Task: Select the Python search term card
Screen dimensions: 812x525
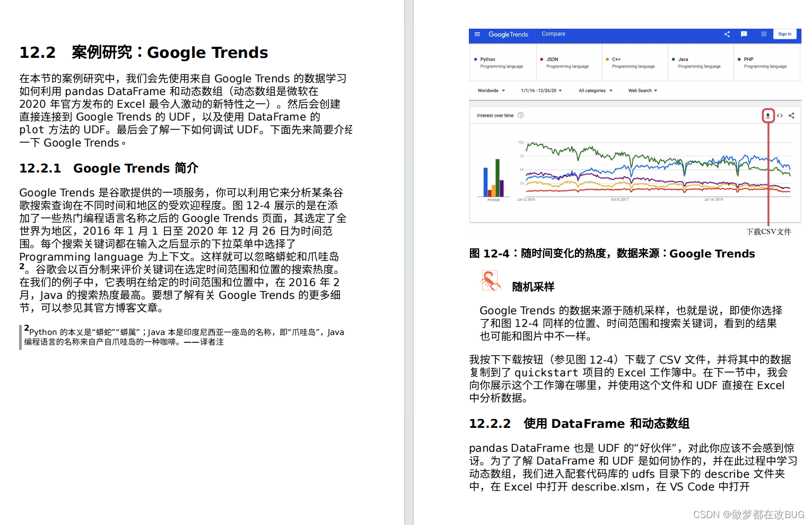Action: 503,63
